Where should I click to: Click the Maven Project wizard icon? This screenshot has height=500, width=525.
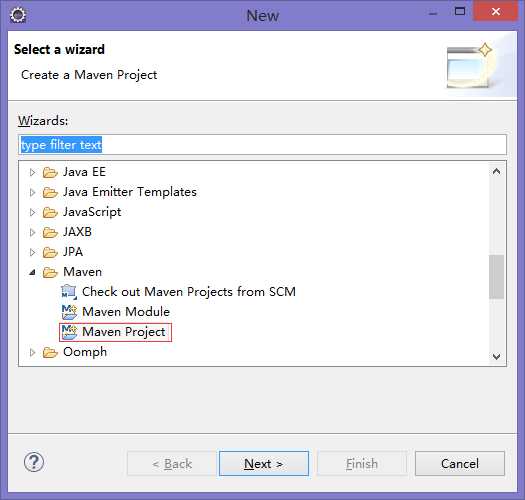(69, 332)
